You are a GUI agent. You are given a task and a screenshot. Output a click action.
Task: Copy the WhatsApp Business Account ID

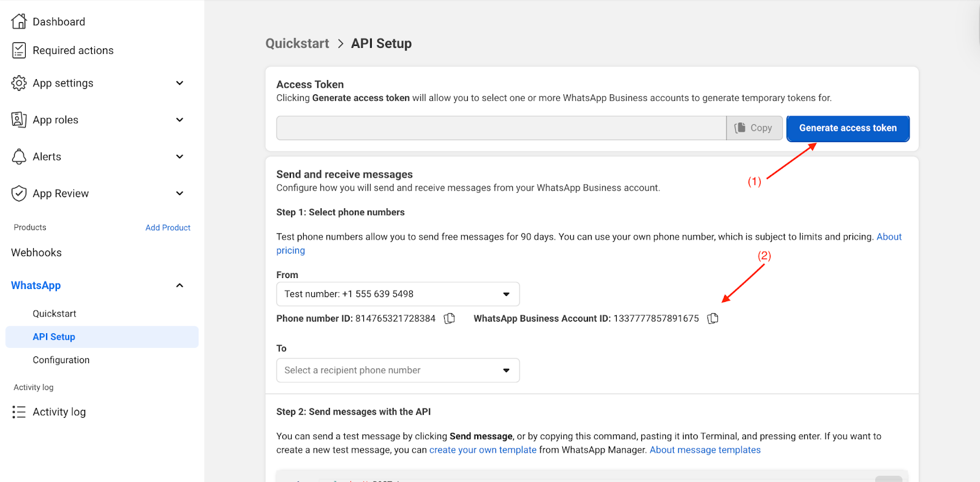[713, 318]
